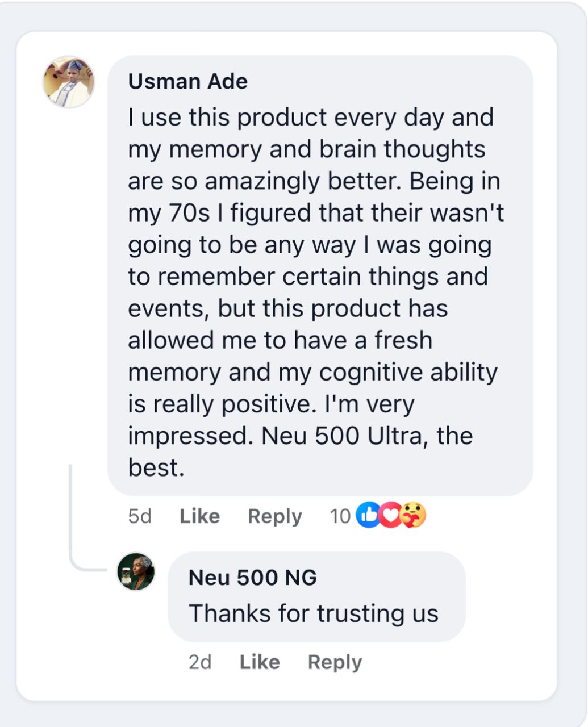Open the 5d timestamp link
Screen dimensions: 588x727
(140, 516)
